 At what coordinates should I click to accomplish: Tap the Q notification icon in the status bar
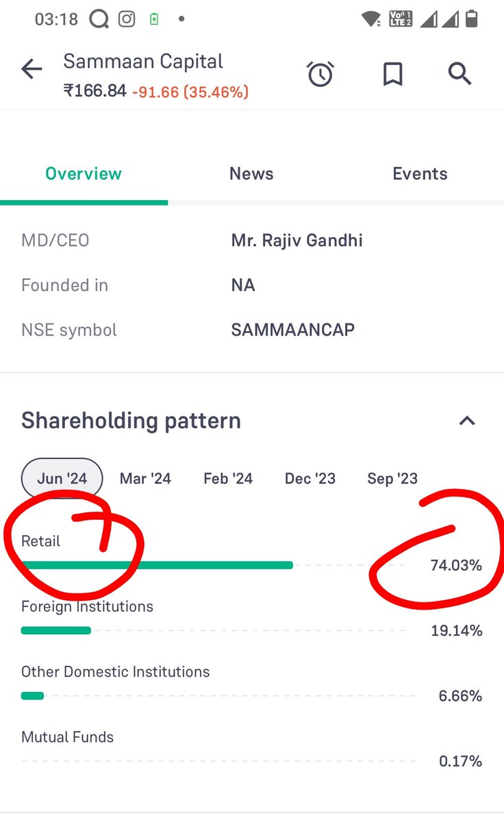99,19
